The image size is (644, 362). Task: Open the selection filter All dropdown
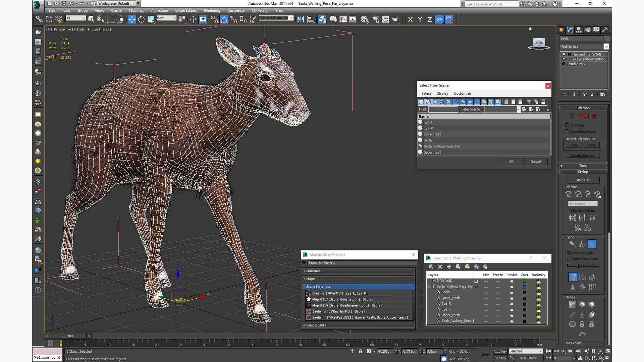(x=76, y=18)
